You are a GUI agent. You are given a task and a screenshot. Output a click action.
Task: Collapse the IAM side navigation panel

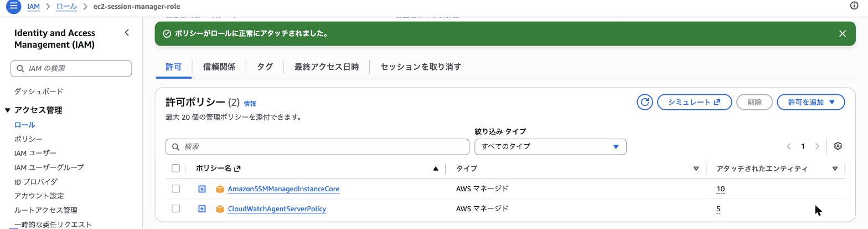click(127, 33)
